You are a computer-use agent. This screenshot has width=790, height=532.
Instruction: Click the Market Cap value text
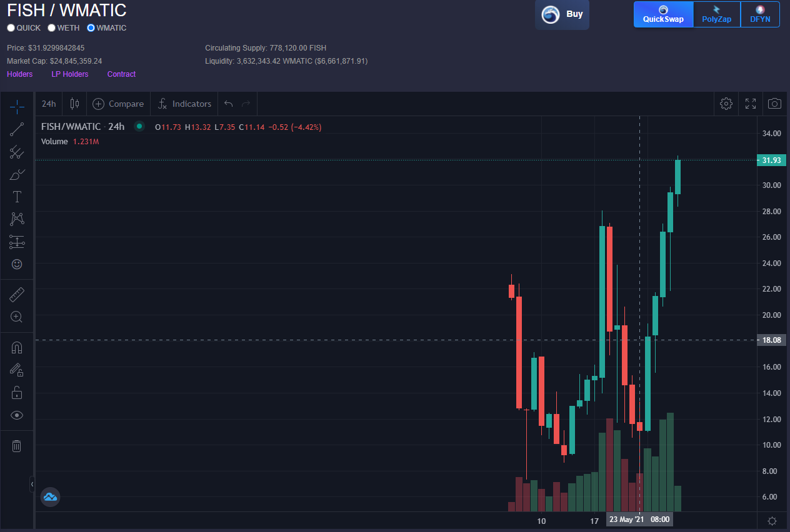pyautogui.click(x=54, y=61)
